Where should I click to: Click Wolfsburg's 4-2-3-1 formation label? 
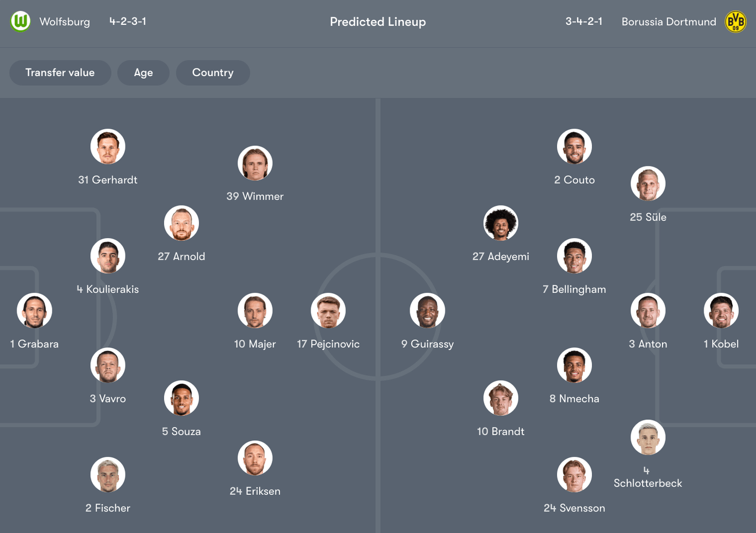[x=128, y=22]
